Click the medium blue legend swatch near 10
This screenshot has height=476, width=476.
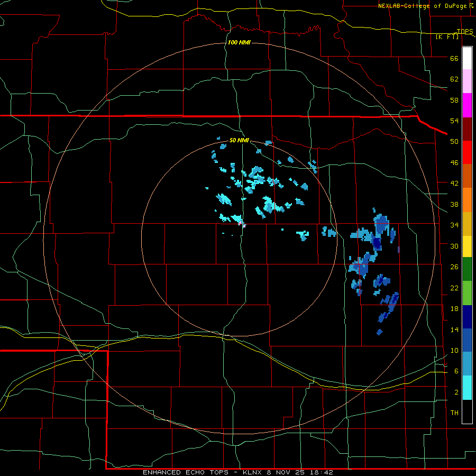[467, 340]
